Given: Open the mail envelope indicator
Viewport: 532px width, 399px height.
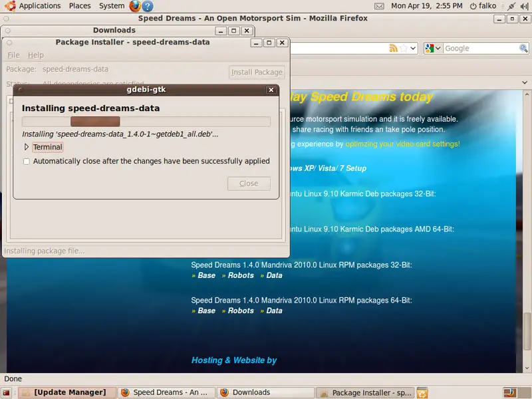Looking at the screenshot, I should [379, 6].
